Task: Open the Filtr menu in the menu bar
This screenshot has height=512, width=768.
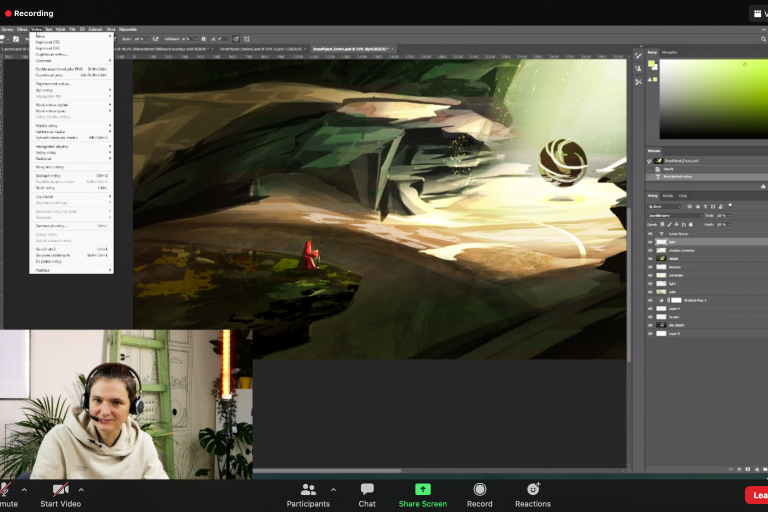Action: coord(72,30)
